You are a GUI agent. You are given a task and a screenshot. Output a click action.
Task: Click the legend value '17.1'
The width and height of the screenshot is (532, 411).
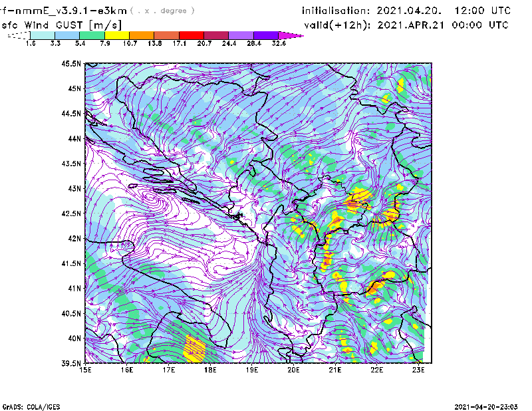coord(180,43)
